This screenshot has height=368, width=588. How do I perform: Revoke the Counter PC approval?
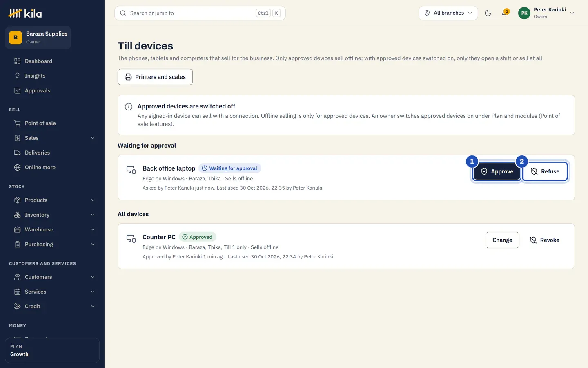coord(545,240)
